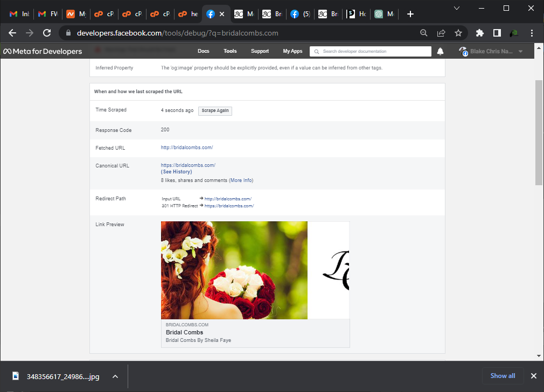Open the Fetched URL http://bridalcombs.com/

point(187,148)
